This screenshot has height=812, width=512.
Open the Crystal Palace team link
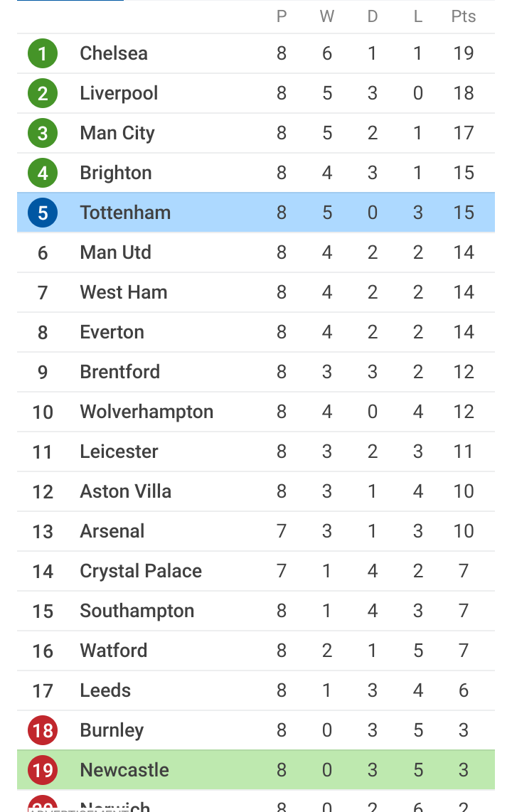pyautogui.click(x=141, y=571)
